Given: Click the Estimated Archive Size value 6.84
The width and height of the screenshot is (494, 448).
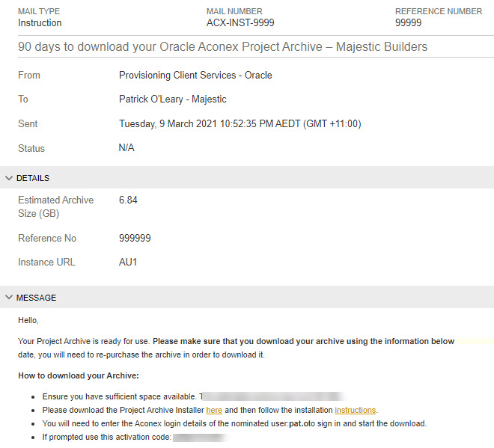Looking at the screenshot, I should (128, 200).
